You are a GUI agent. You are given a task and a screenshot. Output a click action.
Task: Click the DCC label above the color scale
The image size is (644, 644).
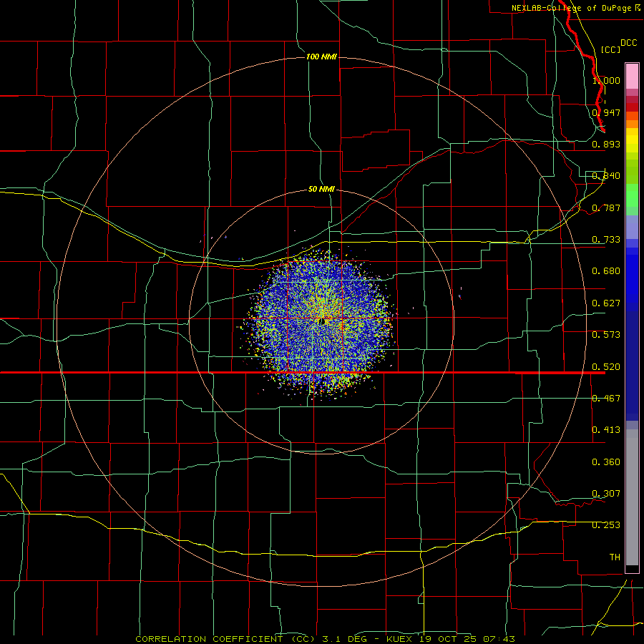(x=628, y=43)
